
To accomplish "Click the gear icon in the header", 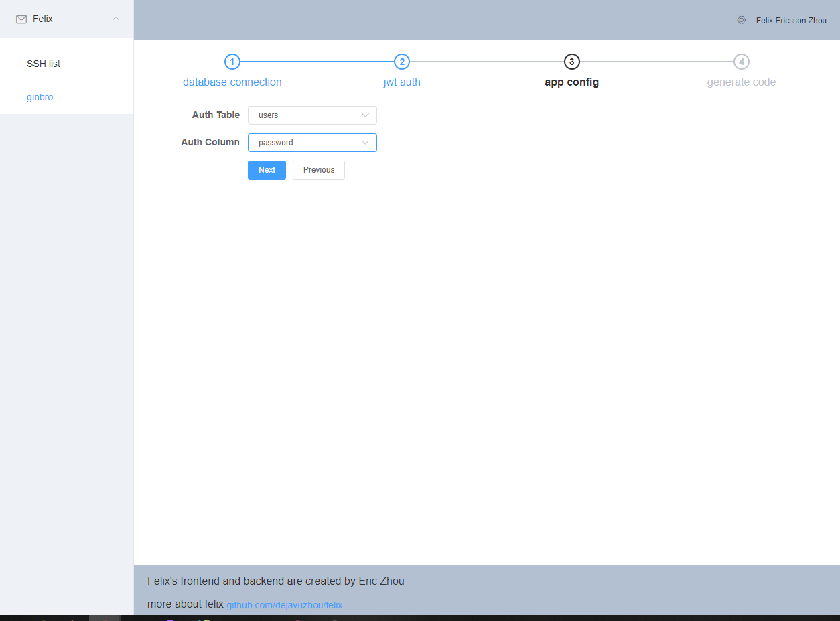I will pos(741,20).
